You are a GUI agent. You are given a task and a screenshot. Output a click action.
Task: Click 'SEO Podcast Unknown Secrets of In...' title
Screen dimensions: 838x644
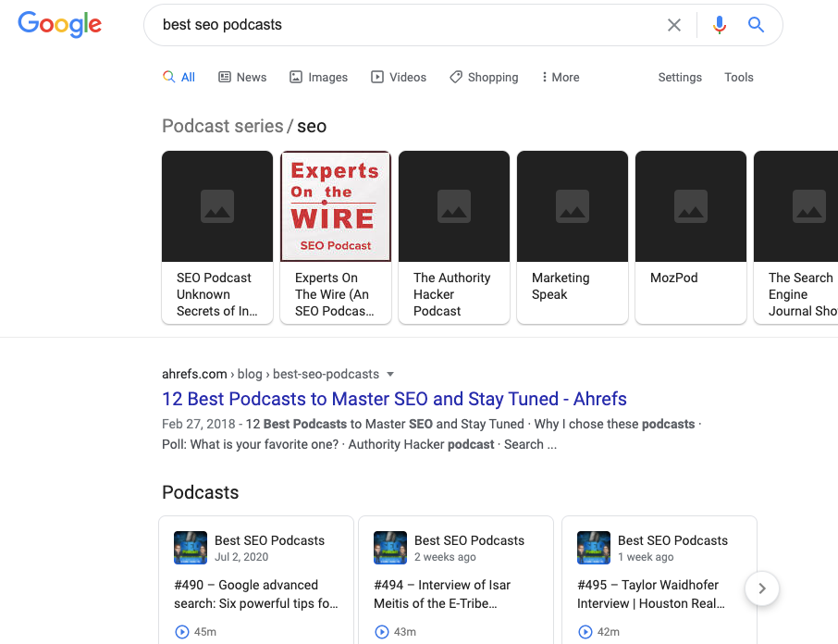click(217, 294)
